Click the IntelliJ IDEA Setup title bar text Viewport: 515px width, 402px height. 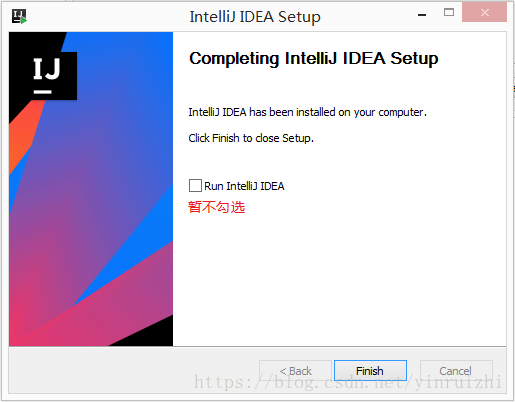[x=255, y=17]
